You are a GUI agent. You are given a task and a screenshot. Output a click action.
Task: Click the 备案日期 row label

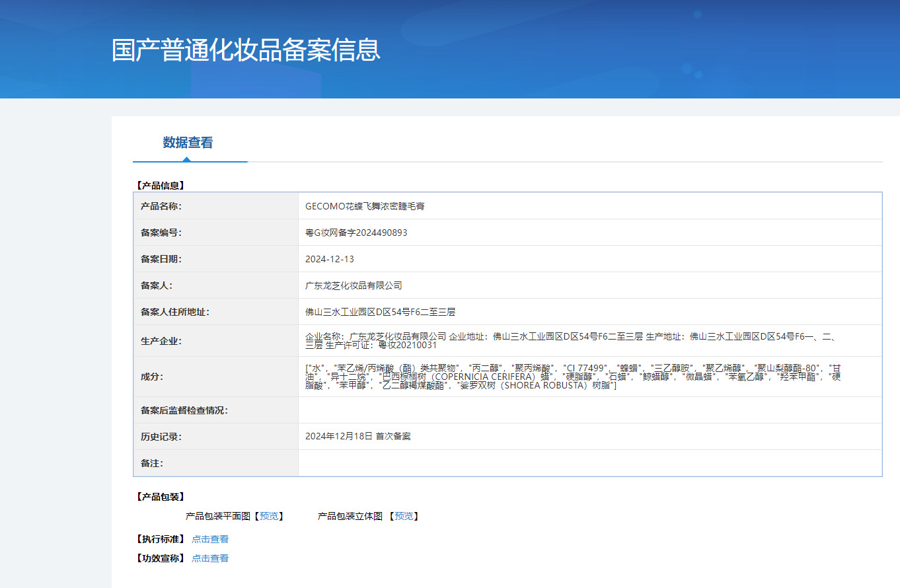(x=161, y=259)
